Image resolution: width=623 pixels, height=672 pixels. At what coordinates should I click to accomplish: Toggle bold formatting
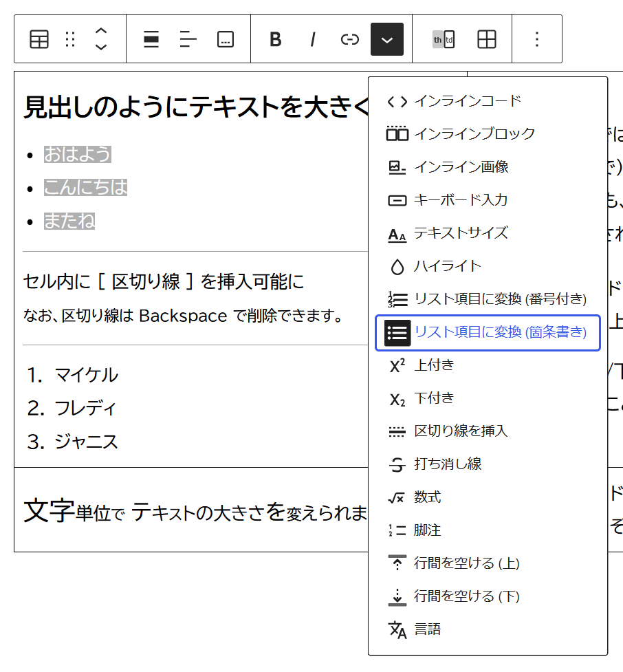[276, 39]
